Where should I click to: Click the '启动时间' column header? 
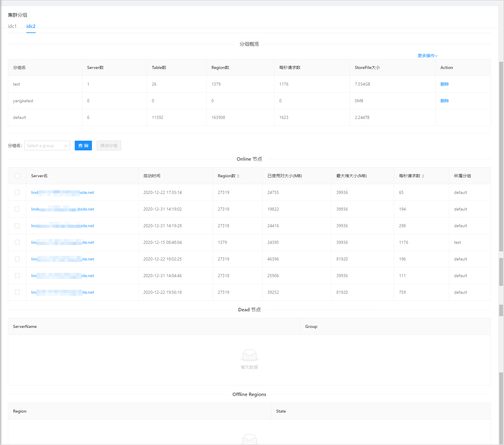coord(152,176)
